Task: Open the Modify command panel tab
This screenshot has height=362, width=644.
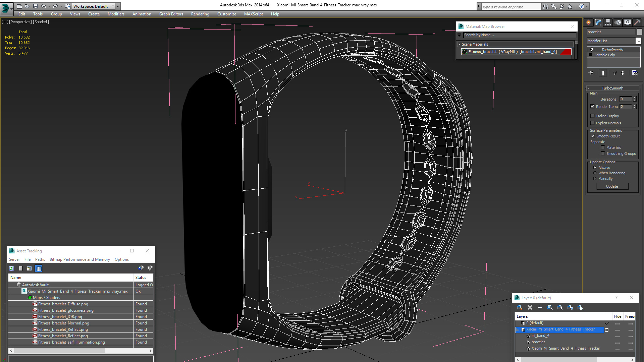Action: pyautogui.click(x=598, y=22)
